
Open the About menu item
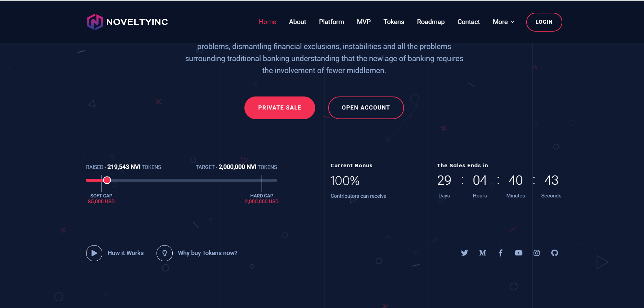(x=297, y=22)
